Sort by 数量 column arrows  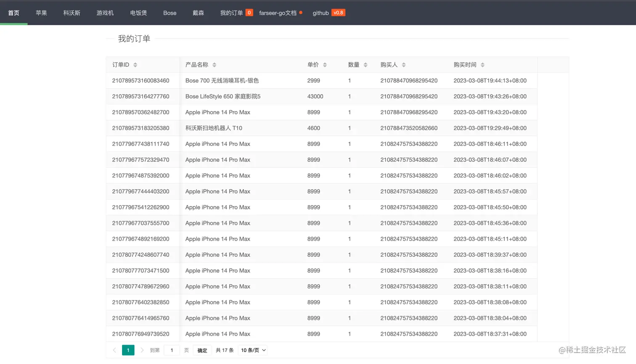click(x=366, y=65)
